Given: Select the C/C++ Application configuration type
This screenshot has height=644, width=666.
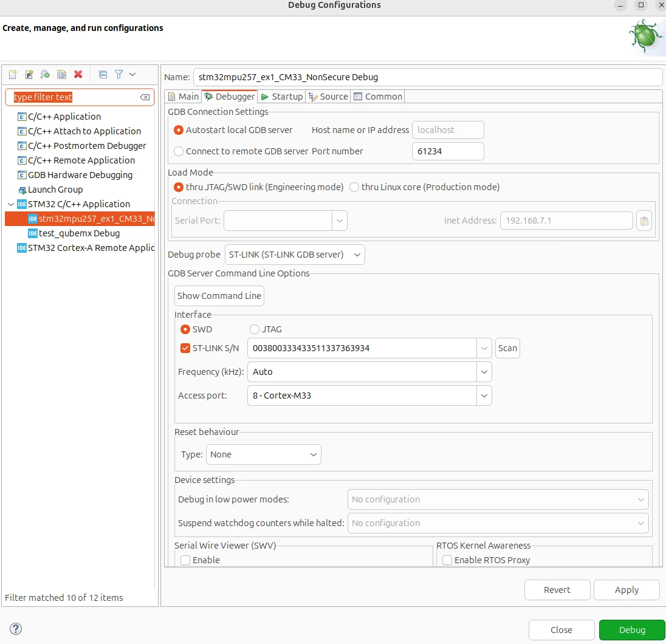Looking at the screenshot, I should click(x=59, y=117).
